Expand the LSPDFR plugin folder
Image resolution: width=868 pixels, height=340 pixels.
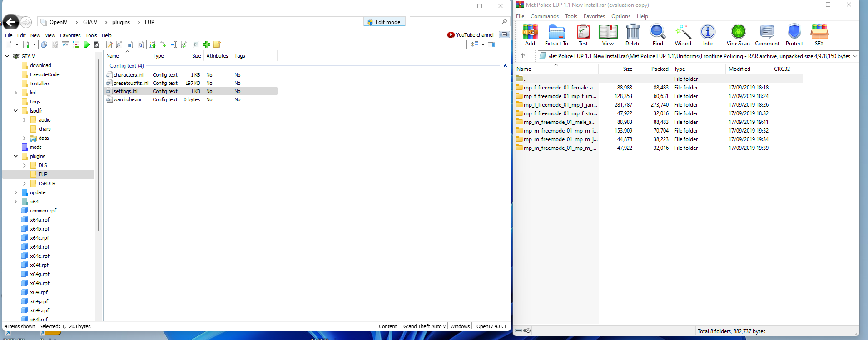24,183
